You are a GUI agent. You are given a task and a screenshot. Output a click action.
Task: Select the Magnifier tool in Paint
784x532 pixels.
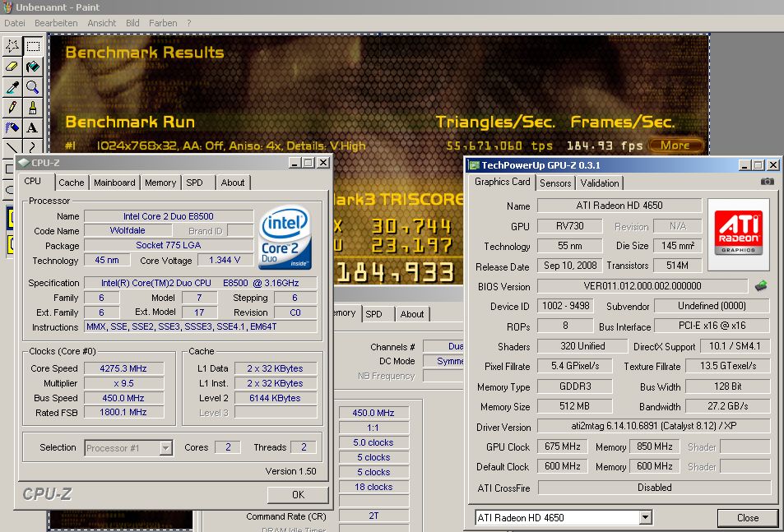(x=33, y=87)
